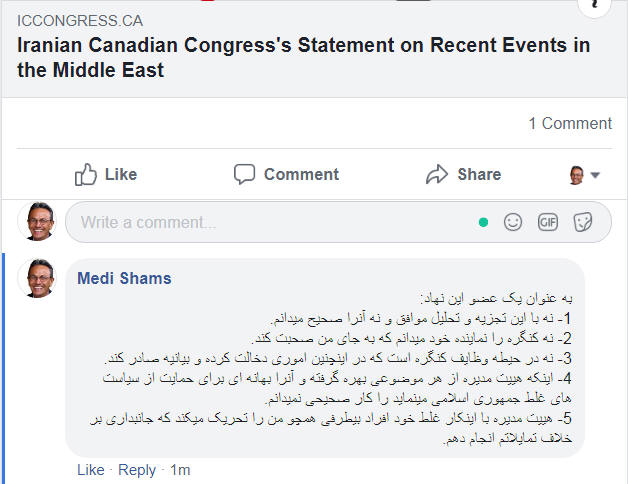
Task: Insert a GIF into the comment
Action: click(547, 222)
